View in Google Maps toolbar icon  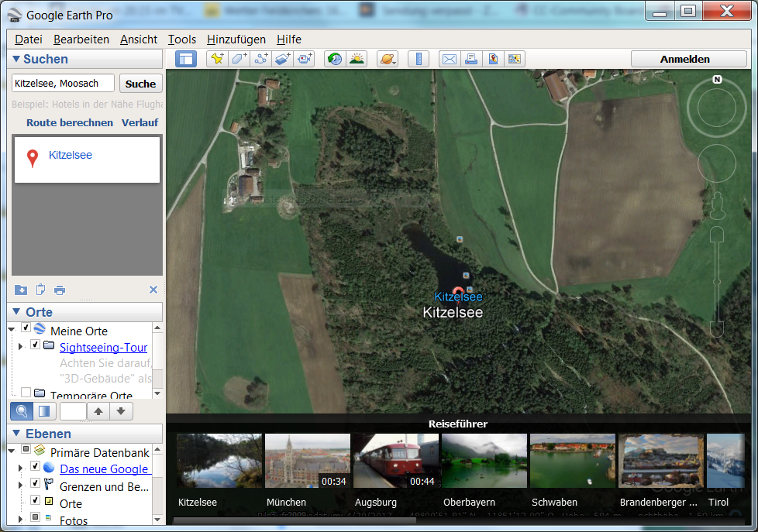515,59
